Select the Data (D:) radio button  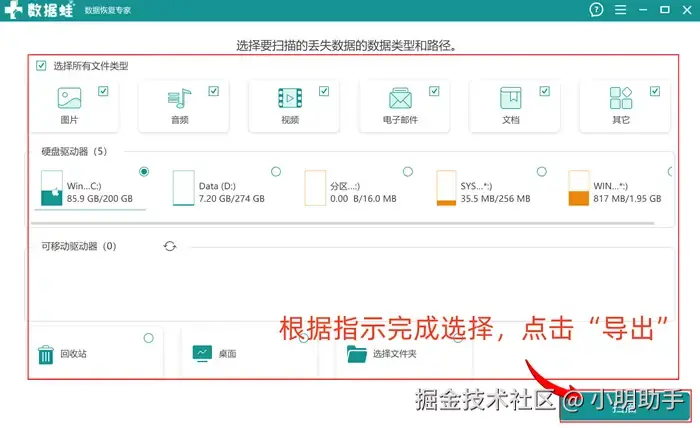click(276, 171)
